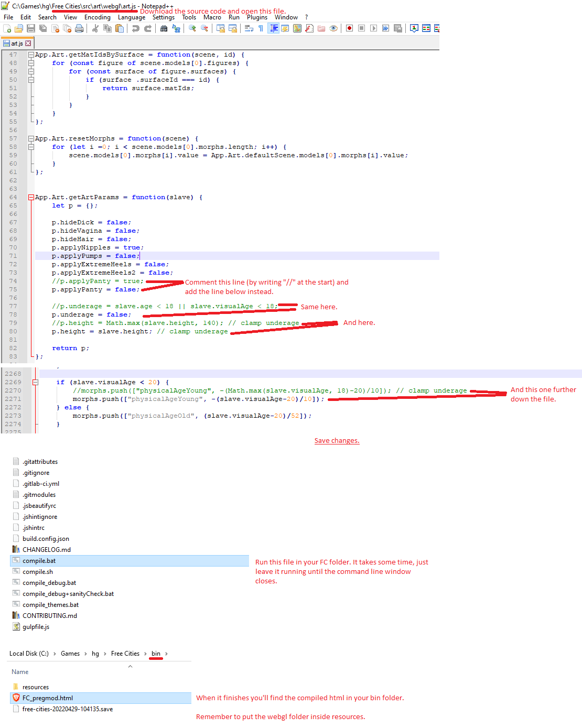
Task: Select compile.bat in the file list
Action: 39,561
